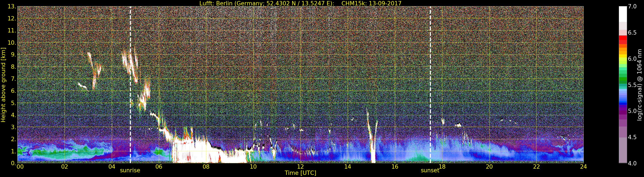Viewport: 644px width, 177px height.
Task: Pick the red colorbar segment below 6.5
Action: [623, 40]
